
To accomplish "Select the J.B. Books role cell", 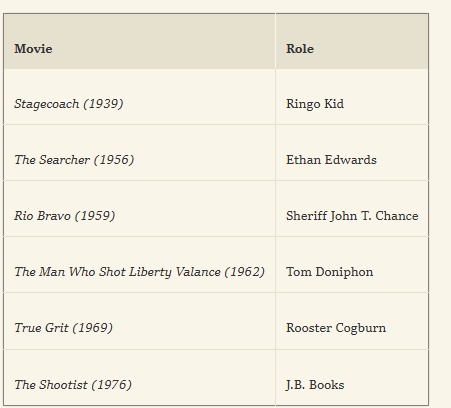I will coord(352,378).
